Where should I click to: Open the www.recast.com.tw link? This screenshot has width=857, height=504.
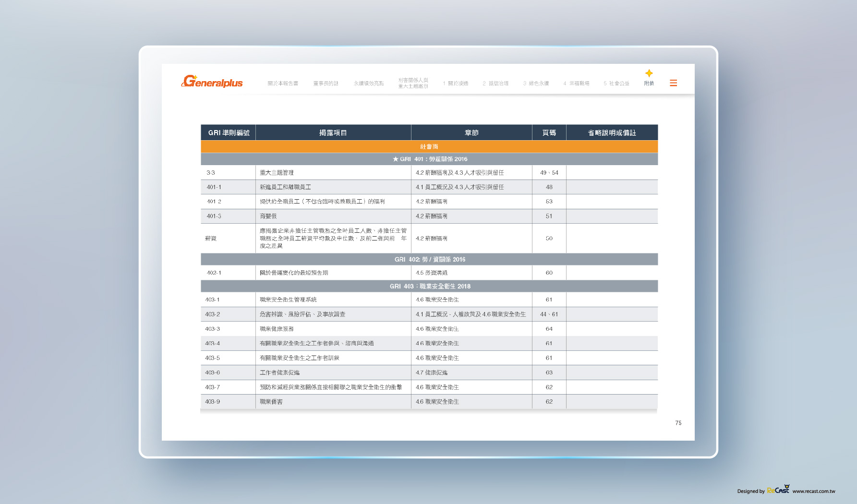point(814,491)
